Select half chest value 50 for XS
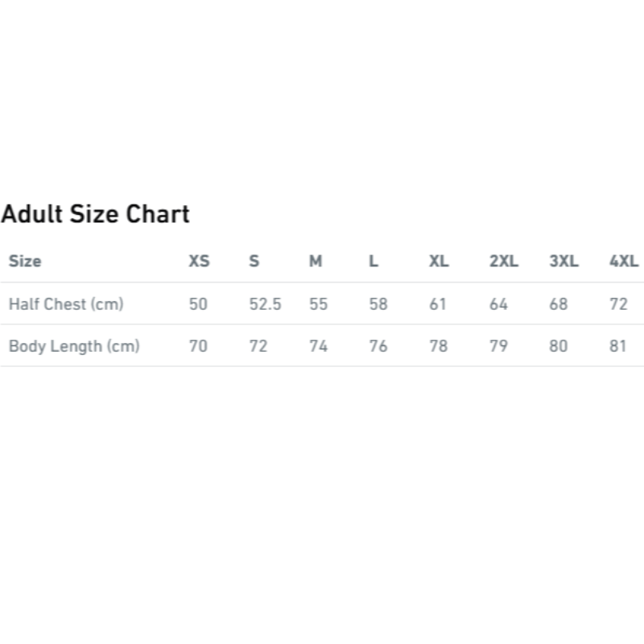The width and height of the screenshot is (644, 644). point(198,304)
